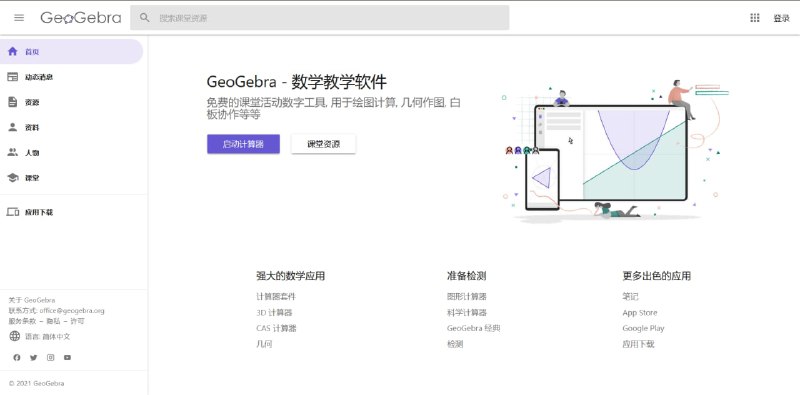
Task: Focus the classroom resources search field
Action: pyautogui.click(x=319, y=18)
